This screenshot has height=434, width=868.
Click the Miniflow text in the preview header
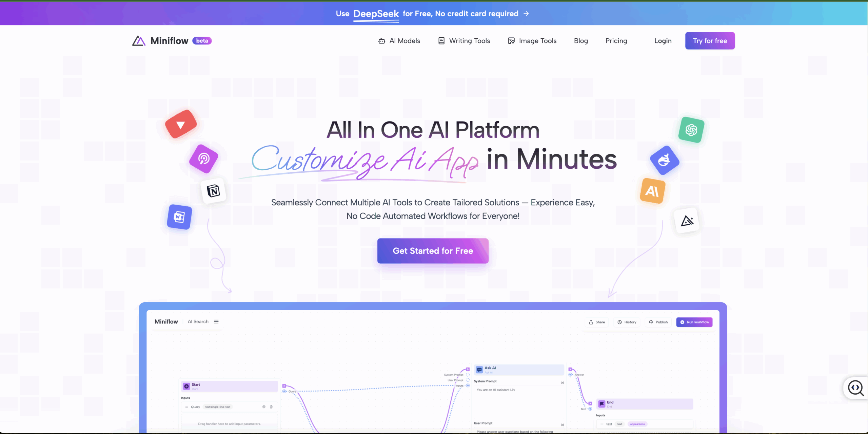pyautogui.click(x=166, y=322)
